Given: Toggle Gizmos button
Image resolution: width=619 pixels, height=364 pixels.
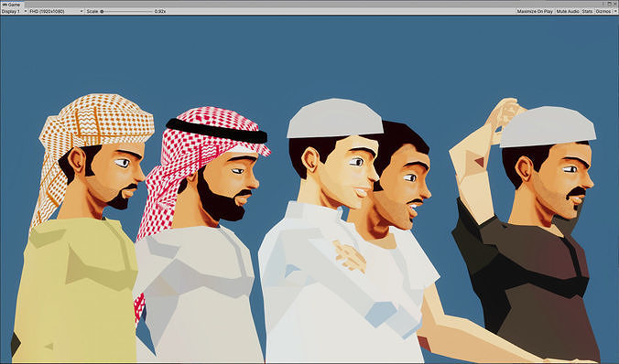Looking at the screenshot, I should pos(603,12).
